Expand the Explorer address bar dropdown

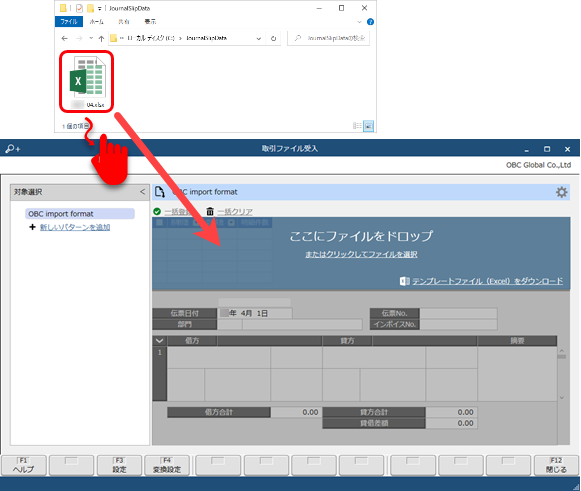259,39
